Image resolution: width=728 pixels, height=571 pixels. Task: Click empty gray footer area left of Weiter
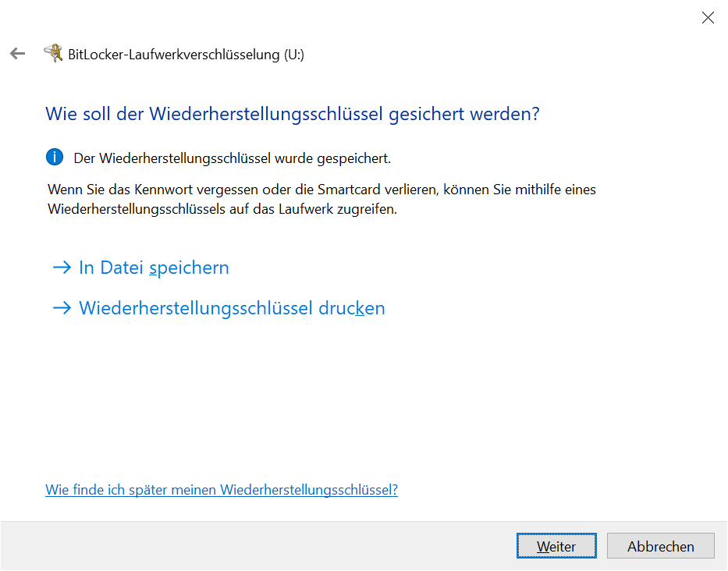[257, 546]
